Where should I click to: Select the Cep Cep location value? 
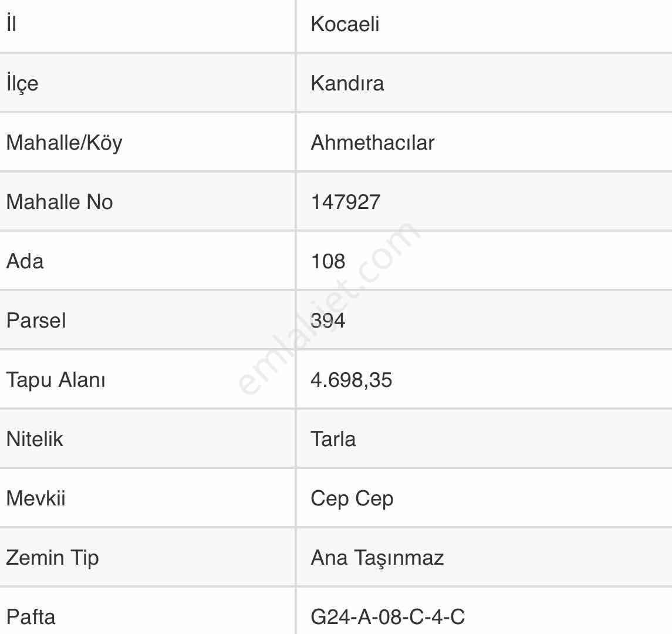click(352, 499)
